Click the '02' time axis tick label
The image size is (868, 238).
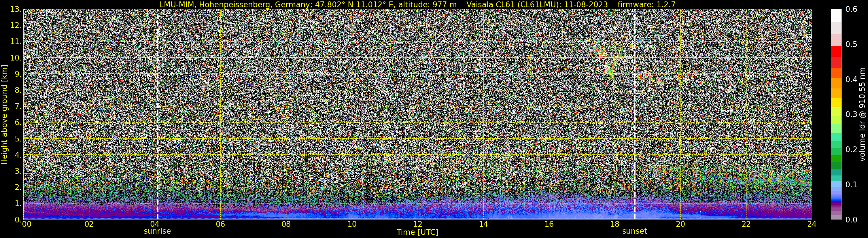pos(89,224)
